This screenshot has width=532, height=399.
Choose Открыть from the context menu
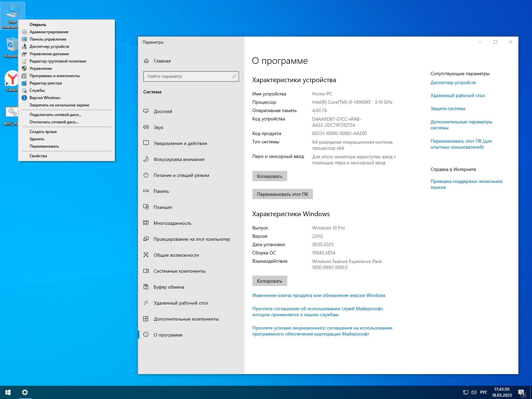tap(66, 25)
